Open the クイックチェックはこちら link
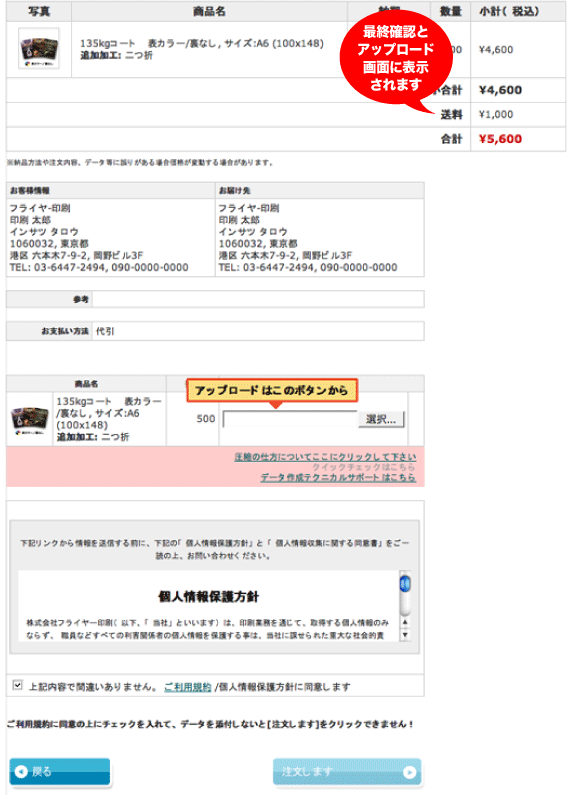The height and width of the screenshot is (795, 570). point(364,467)
